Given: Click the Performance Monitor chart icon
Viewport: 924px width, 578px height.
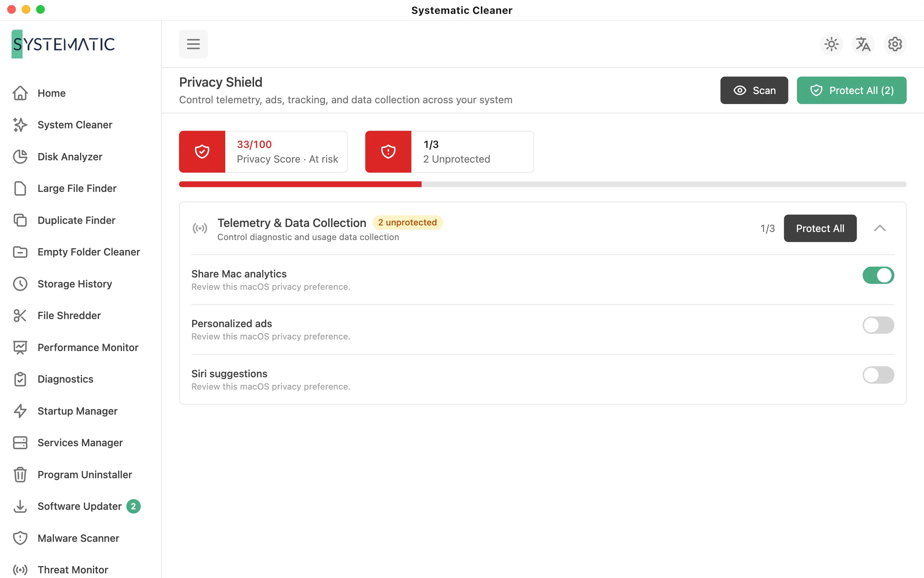Looking at the screenshot, I should [20, 347].
